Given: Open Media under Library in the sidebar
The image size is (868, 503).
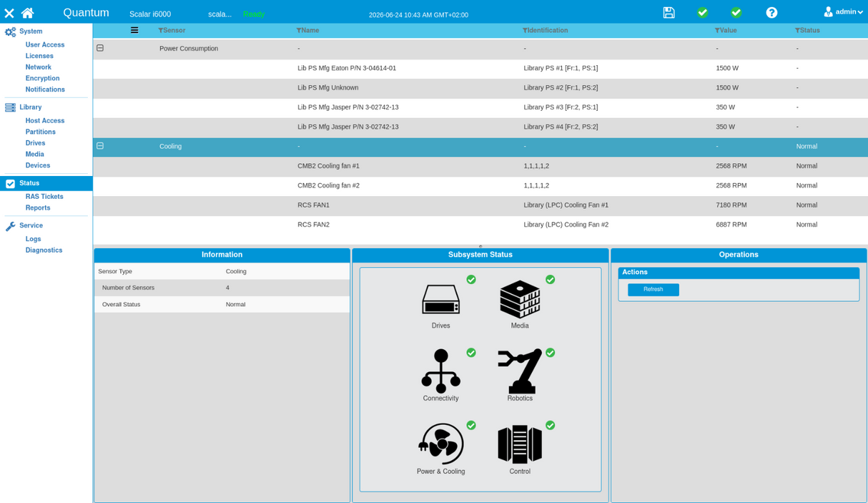Looking at the screenshot, I should tap(35, 155).
